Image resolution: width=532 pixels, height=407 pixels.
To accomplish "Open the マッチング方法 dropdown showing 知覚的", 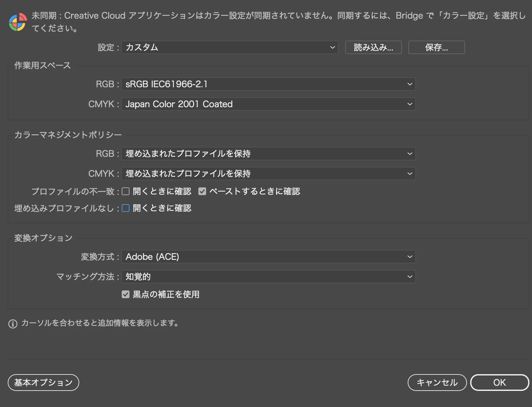I will [x=268, y=277].
